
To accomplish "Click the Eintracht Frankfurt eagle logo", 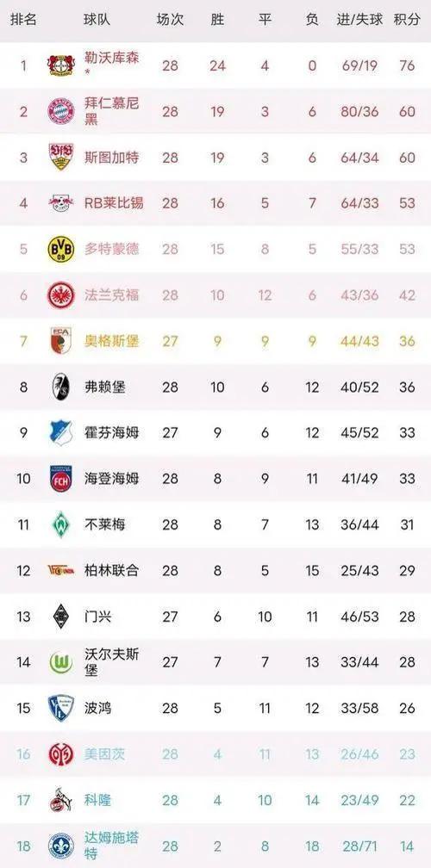I will coord(61,295).
